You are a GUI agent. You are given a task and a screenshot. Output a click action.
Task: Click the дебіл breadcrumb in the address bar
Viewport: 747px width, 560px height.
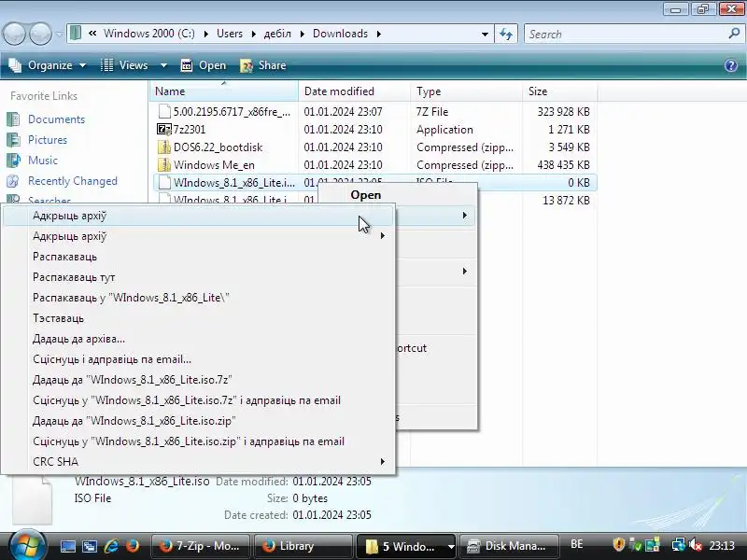click(277, 34)
